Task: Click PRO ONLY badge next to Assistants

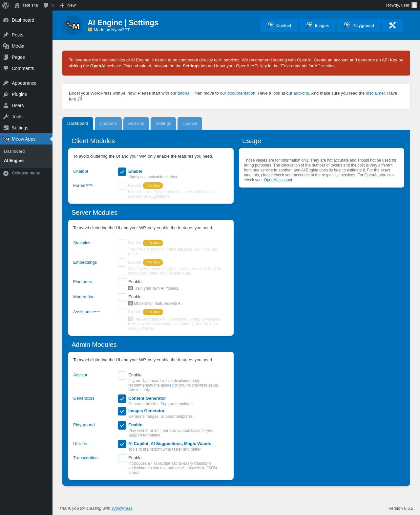Action: click(x=153, y=312)
